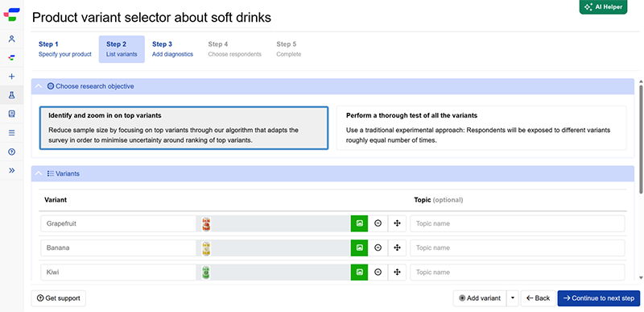Open the Add variant dropdown arrow

point(513,298)
